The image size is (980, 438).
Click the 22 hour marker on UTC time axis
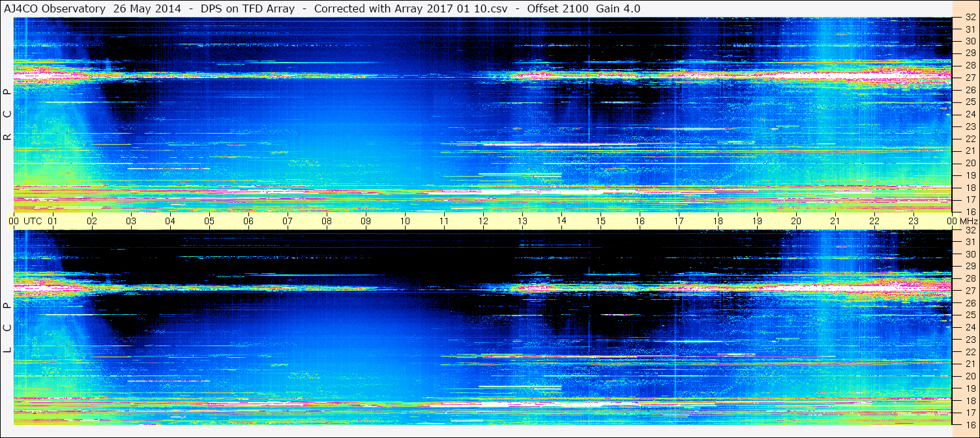click(874, 221)
